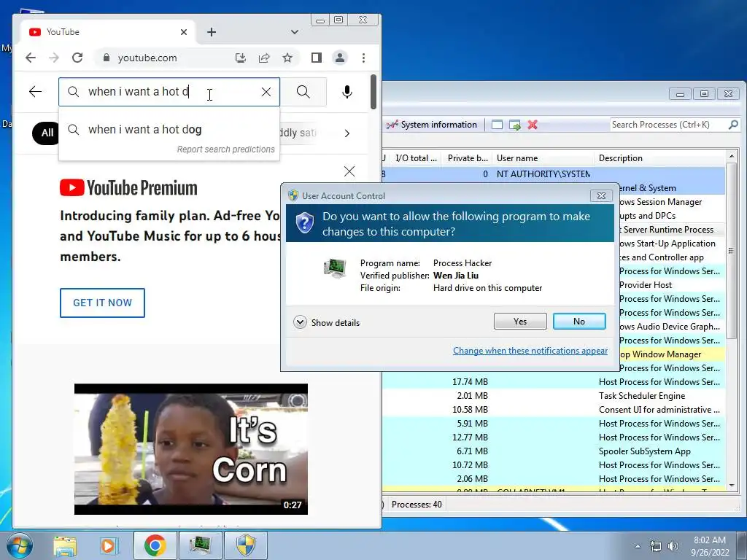
Task: Open System information in Process Hacker
Action: pos(432,125)
